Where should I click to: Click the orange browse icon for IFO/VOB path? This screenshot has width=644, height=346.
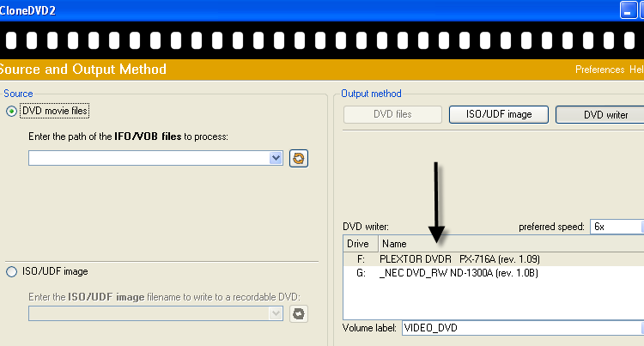pos(299,159)
